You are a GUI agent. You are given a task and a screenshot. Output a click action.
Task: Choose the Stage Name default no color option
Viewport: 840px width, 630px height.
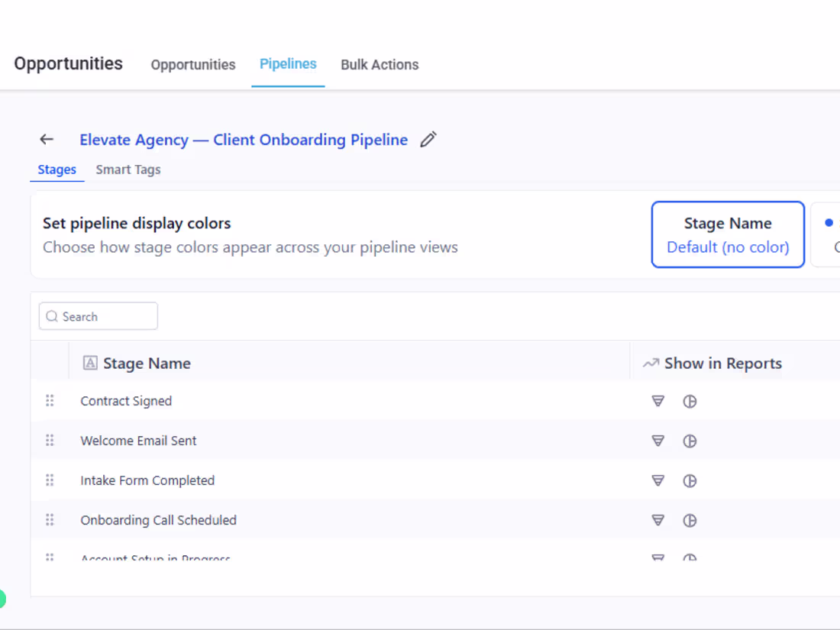[x=728, y=234]
